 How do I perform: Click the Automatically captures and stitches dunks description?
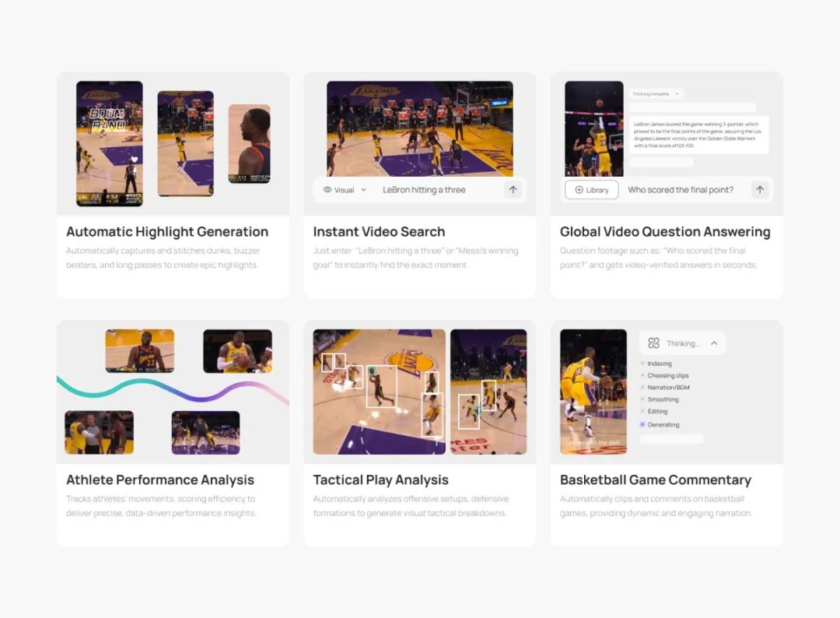[x=163, y=258]
